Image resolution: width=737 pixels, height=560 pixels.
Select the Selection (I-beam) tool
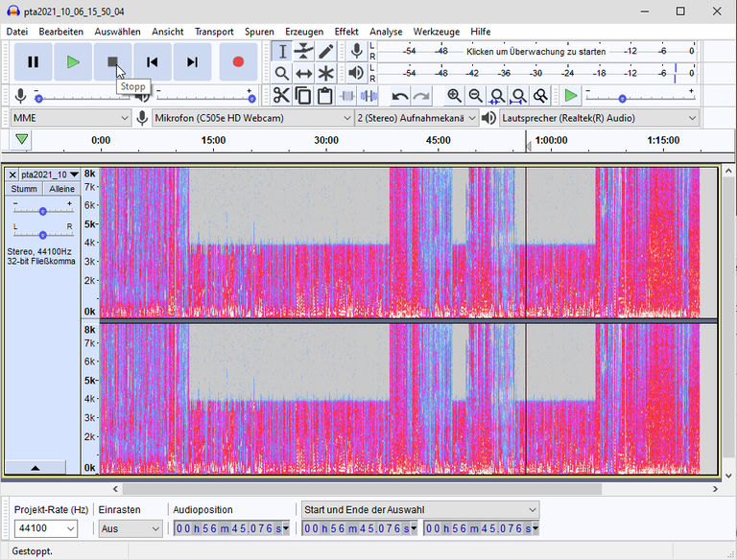pos(282,51)
